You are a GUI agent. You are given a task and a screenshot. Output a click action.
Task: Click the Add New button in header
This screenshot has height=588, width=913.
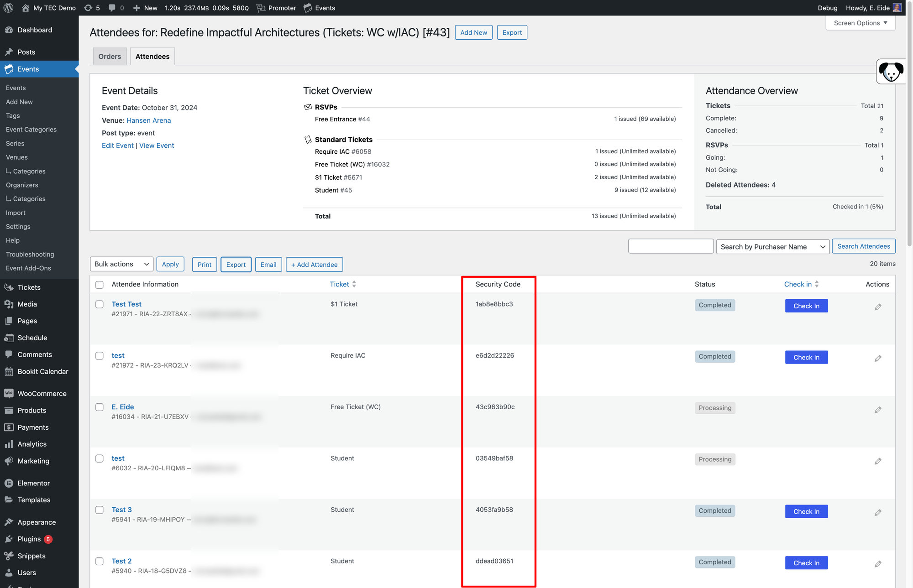click(473, 32)
